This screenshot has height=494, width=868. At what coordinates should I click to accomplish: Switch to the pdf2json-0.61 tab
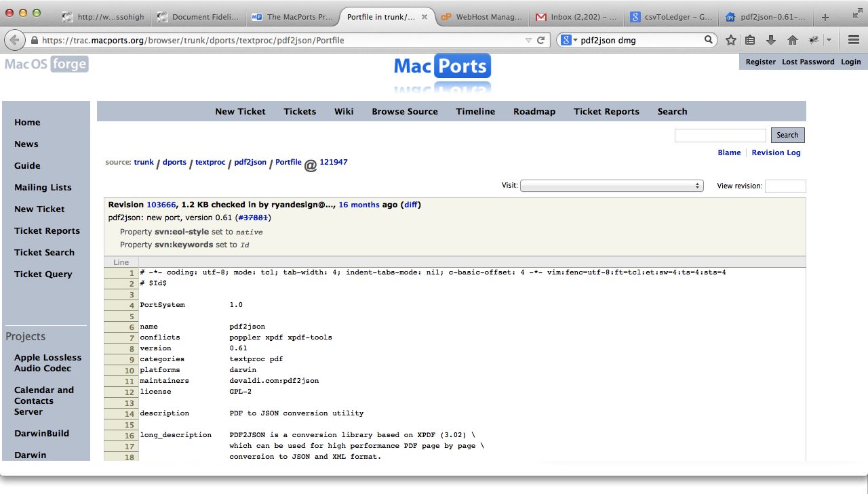click(x=766, y=18)
